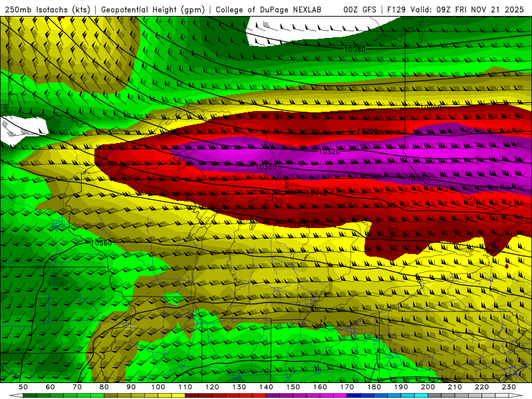Click the right arrow end of color bar

click(516, 396)
